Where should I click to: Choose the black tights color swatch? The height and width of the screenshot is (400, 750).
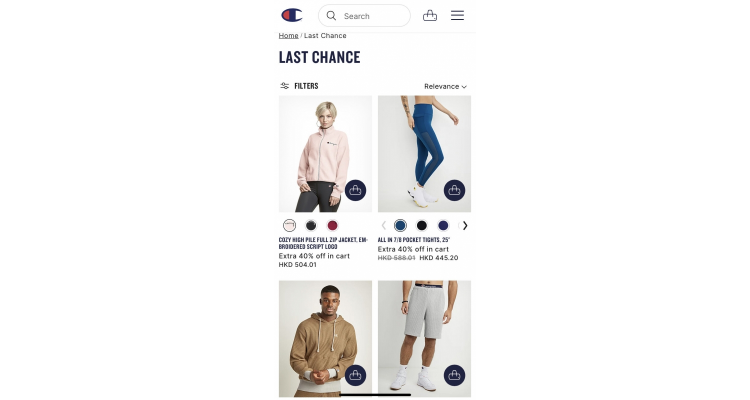click(422, 225)
